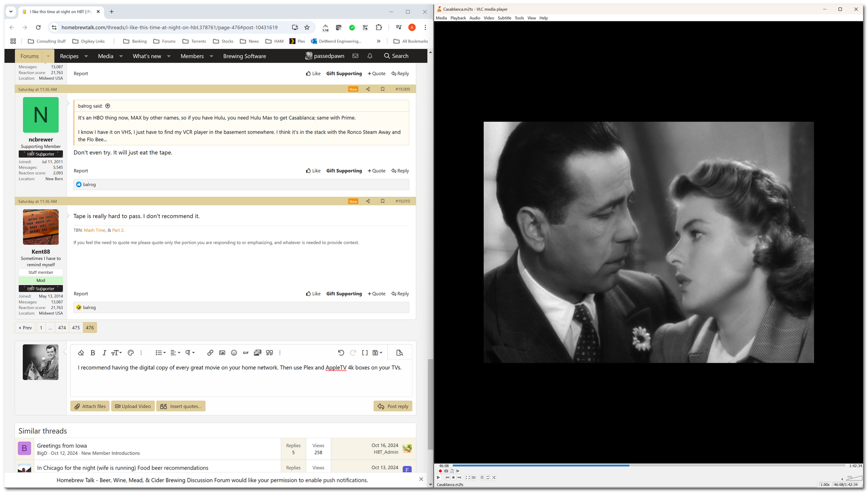Open the smilies emoji picker in editor

[234, 353]
